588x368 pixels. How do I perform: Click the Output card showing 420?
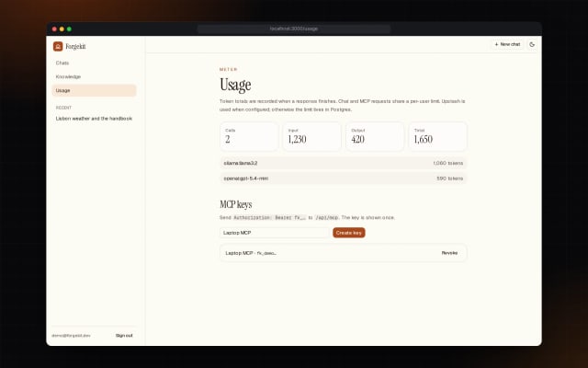(x=375, y=136)
